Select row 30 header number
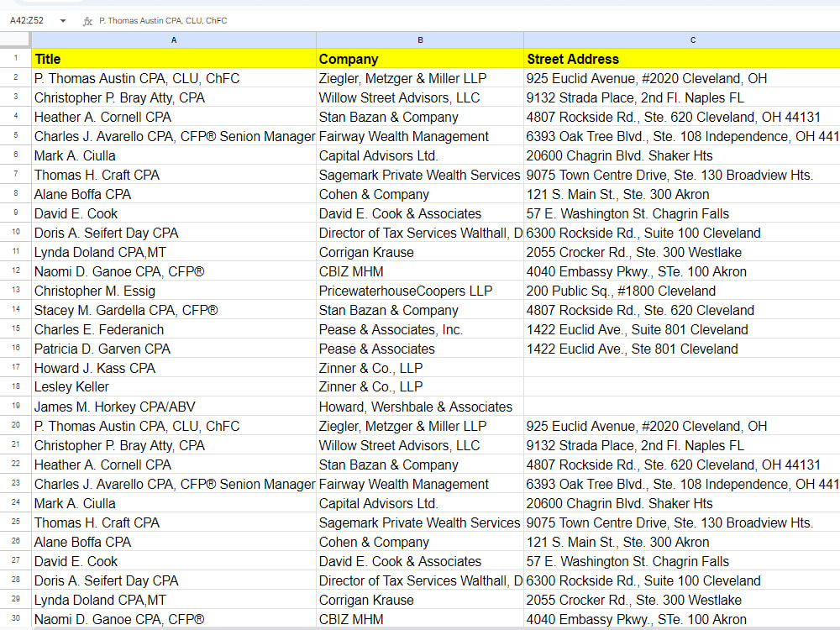 pos(15,618)
